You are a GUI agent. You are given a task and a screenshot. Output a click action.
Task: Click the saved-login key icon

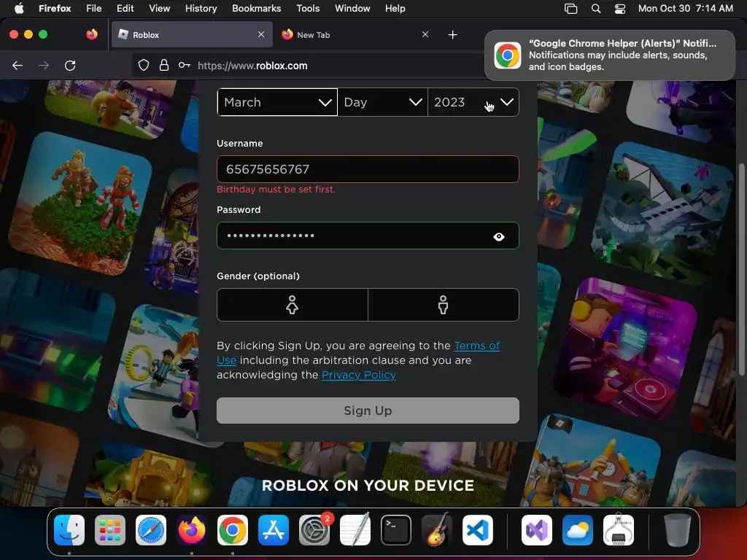pyautogui.click(x=185, y=65)
